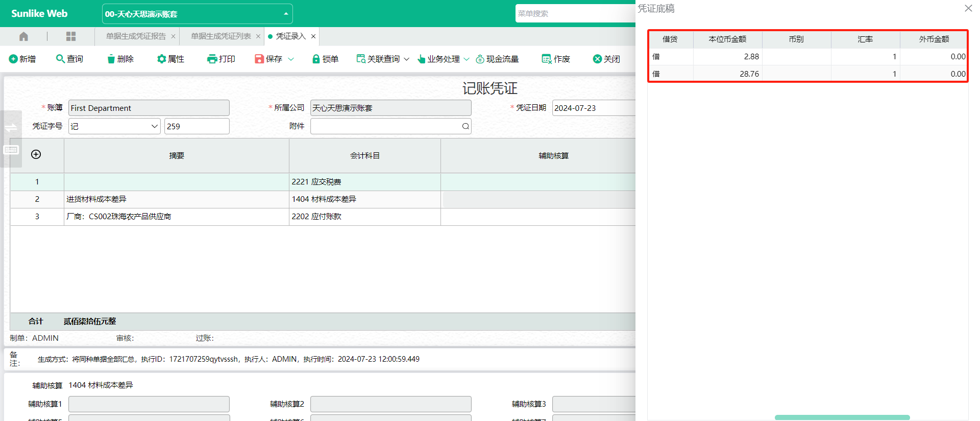Select the 28.76 amount cell
This screenshot has height=421, width=980.
pyautogui.click(x=728, y=74)
